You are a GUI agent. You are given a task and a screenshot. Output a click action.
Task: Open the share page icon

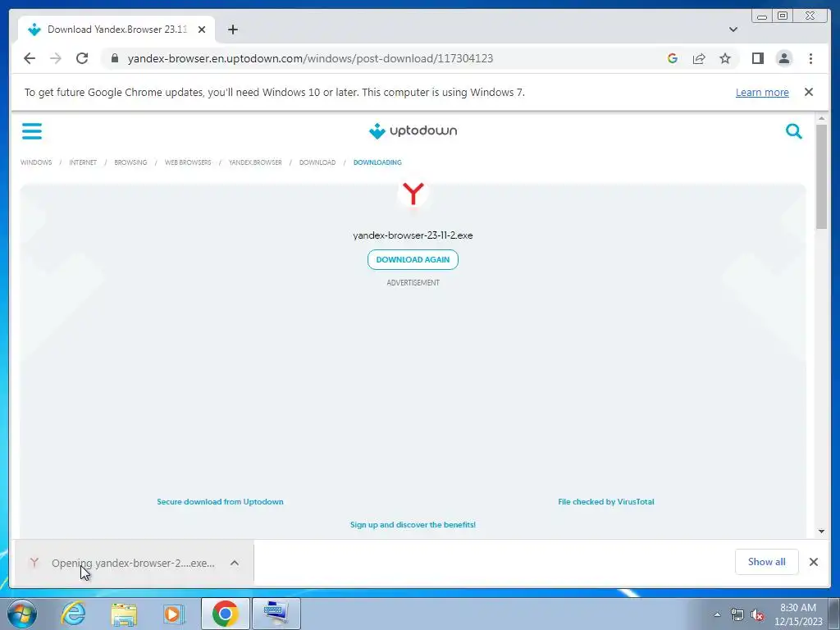click(x=699, y=58)
